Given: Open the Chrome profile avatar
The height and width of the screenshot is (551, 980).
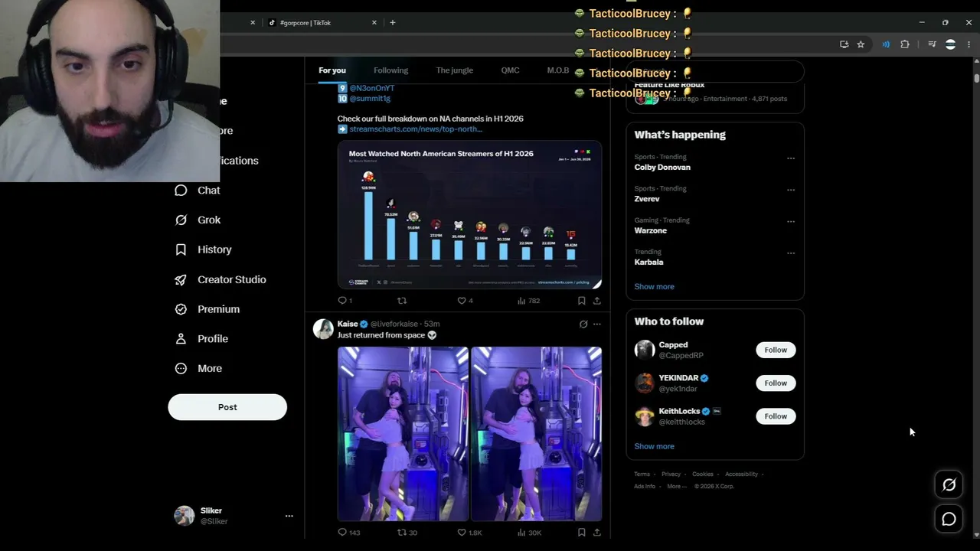Looking at the screenshot, I should point(950,44).
